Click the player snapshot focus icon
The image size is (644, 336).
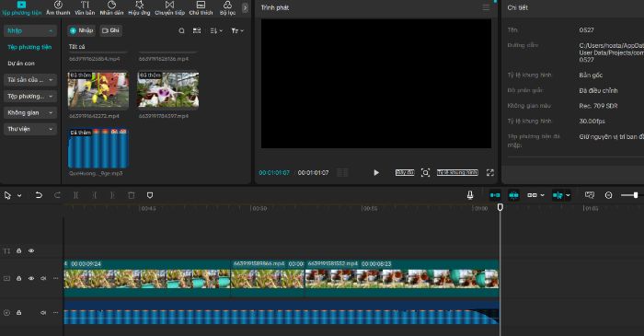(425, 172)
